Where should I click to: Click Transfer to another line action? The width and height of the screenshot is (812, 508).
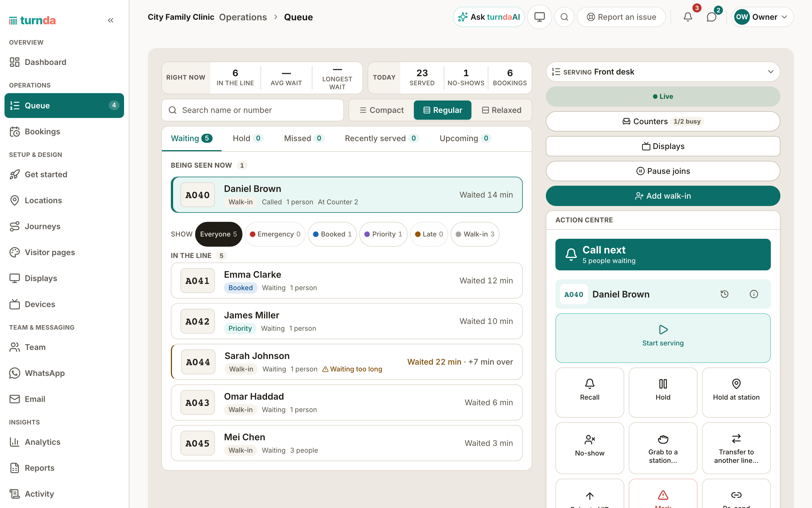(x=736, y=448)
